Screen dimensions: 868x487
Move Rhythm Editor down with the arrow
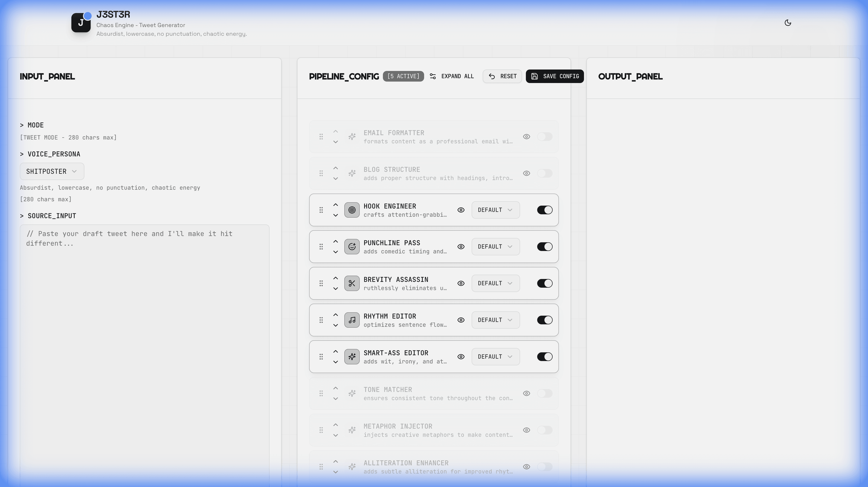[335, 325]
